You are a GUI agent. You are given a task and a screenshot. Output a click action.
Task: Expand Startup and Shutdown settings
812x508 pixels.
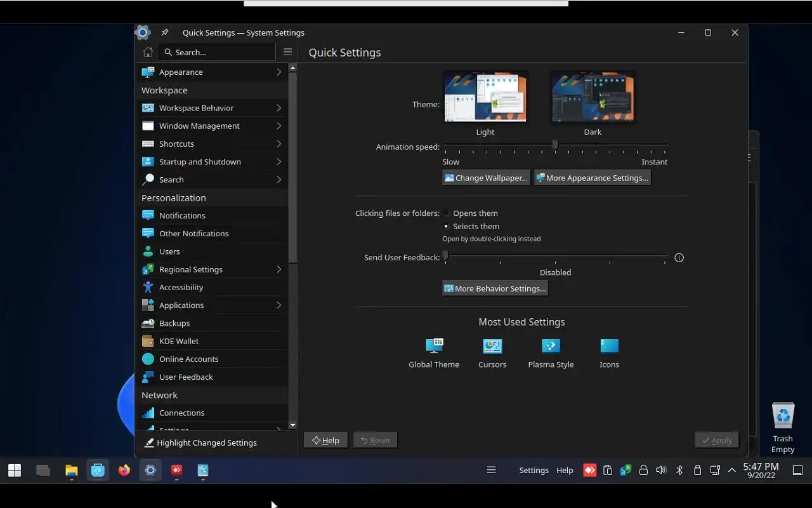[211, 161]
